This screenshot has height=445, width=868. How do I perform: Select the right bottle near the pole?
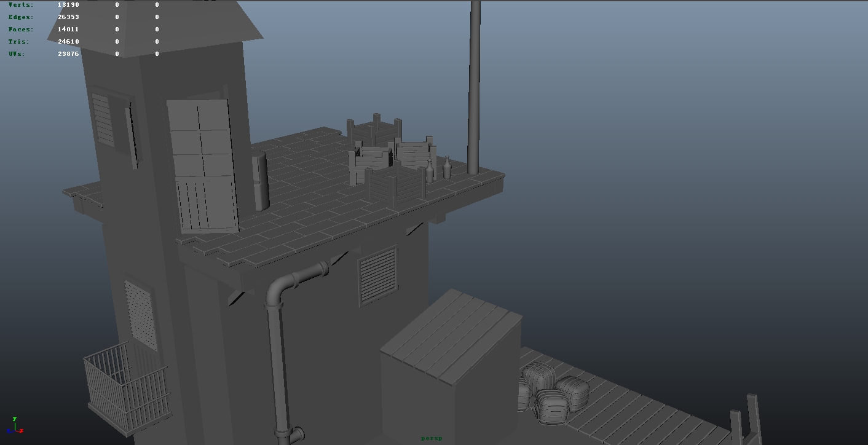pos(447,168)
